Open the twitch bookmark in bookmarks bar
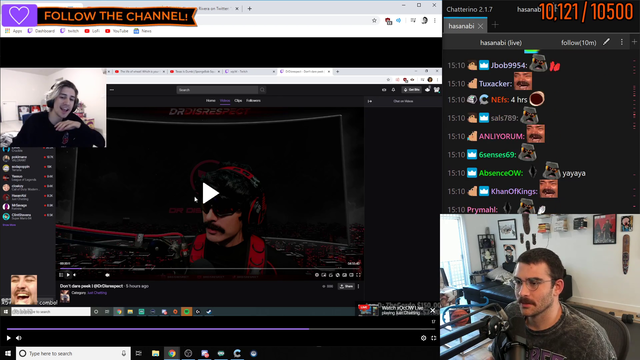Image resolution: width=640 pixels, height=360 pixels. tap(69, 31)
